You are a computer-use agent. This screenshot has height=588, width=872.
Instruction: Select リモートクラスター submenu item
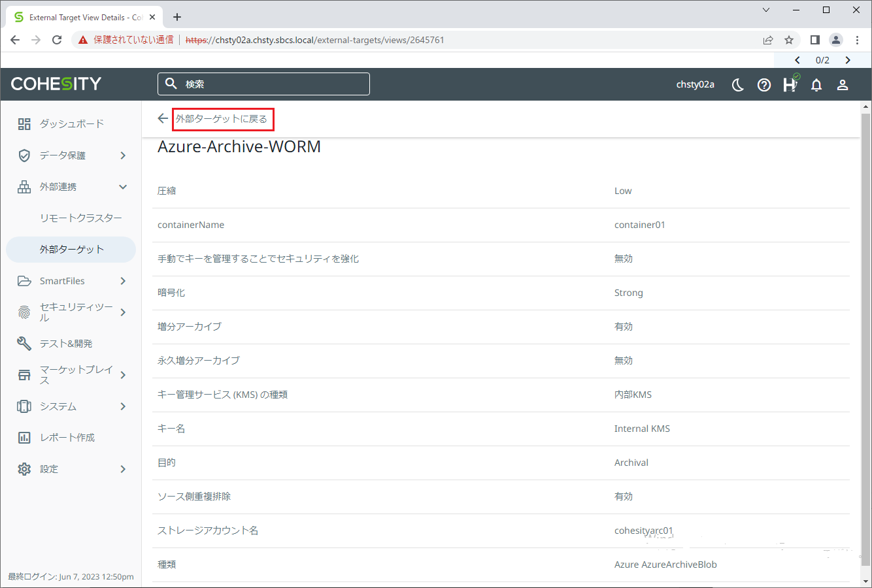click(81, 218)
